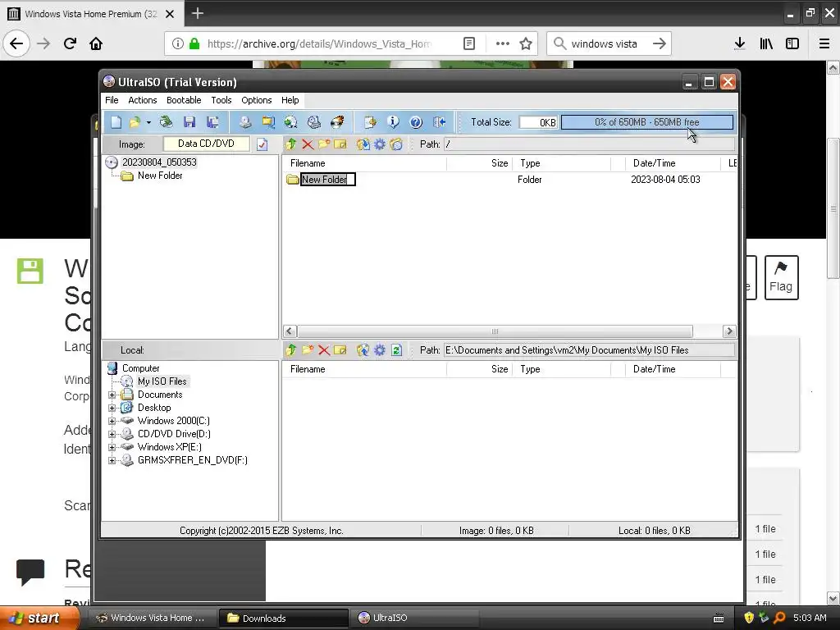Click the New Folder icon in image pane toolbar
Image resolution: width=840 pixels, height=630 pixels.
(x=324, y=144)
